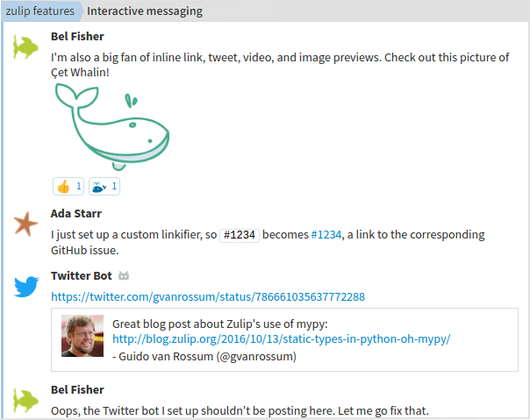The image size is (530, 420).
Task: Select Bel Fisher's name above the "Oops" message
Action: click(x=77, y=389)
